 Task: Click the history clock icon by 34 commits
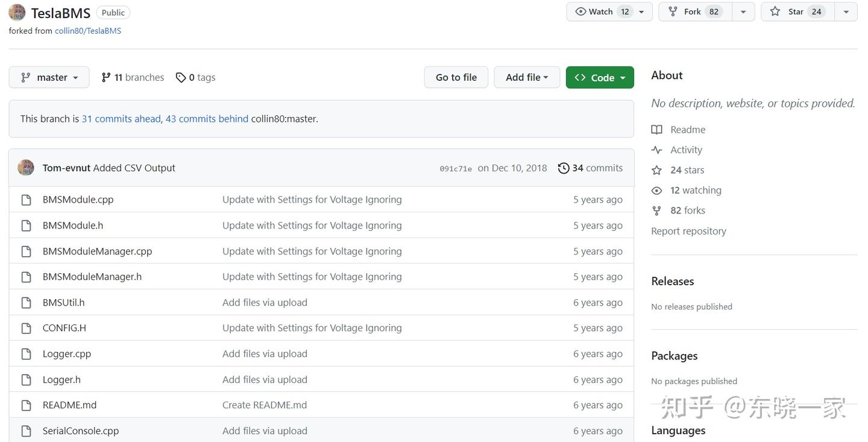564,168
